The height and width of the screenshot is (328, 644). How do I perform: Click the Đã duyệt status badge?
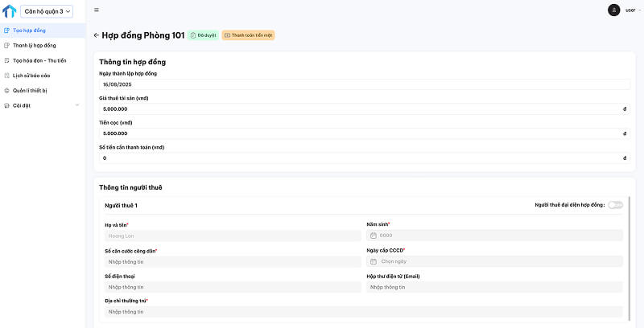[x=203, y=35]
